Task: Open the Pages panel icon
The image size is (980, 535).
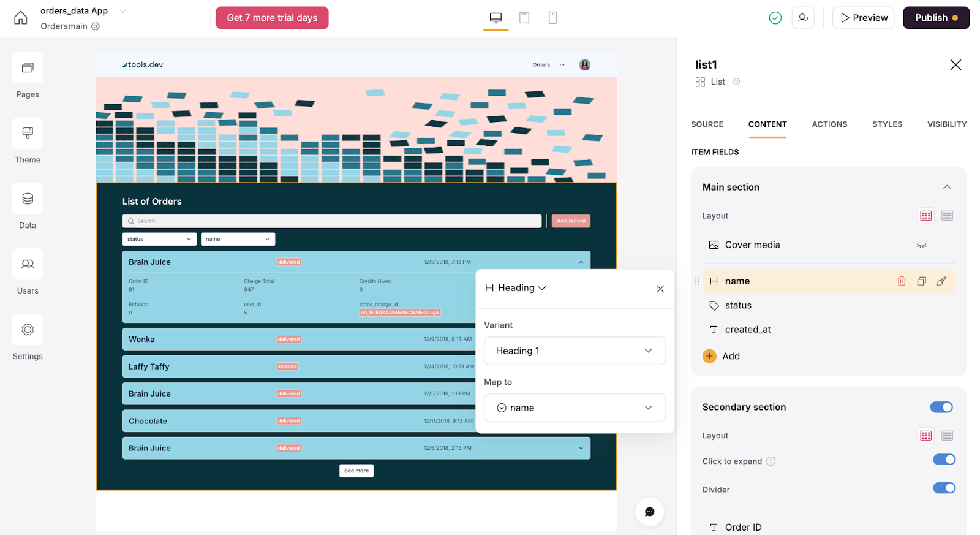Action: [28, 68]
